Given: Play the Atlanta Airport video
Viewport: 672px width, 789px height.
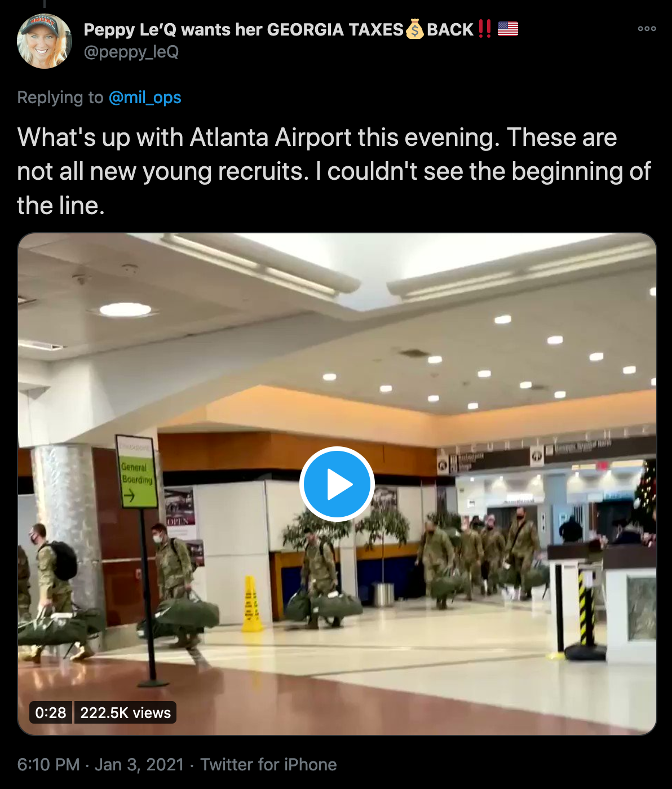Looking at the screenshot, I should click(337, 484).
